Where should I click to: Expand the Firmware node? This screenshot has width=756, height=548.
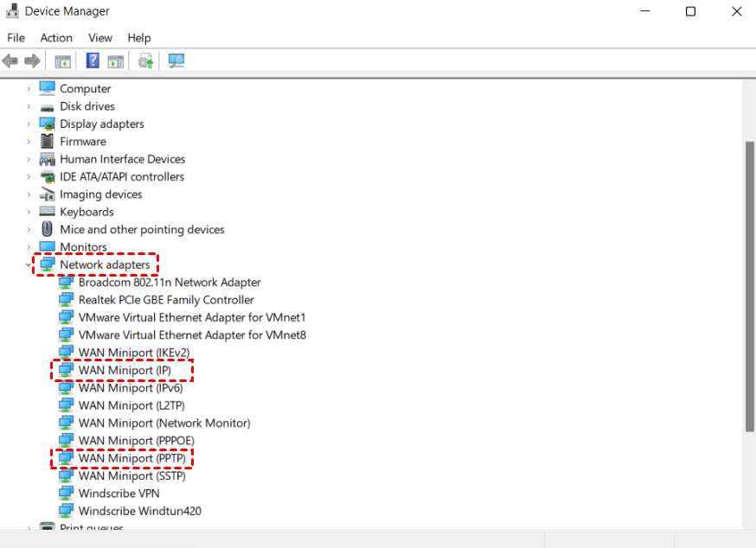point(29,141)
